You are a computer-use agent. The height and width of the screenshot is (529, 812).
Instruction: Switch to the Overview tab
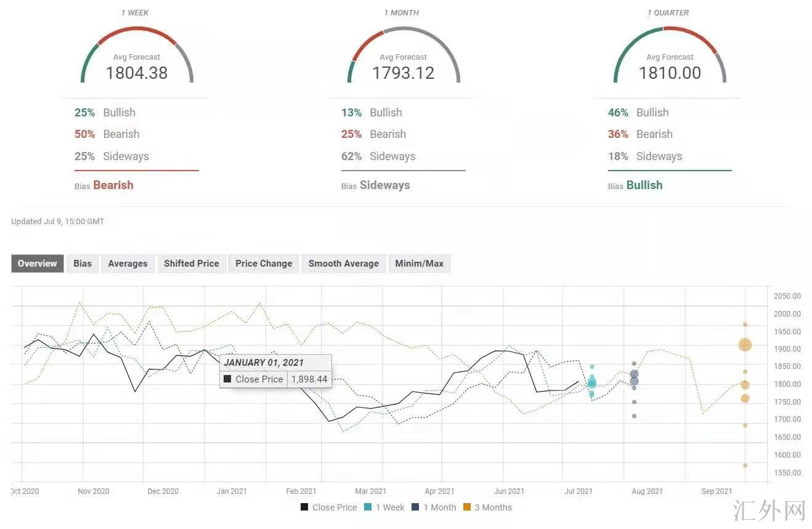37,264
